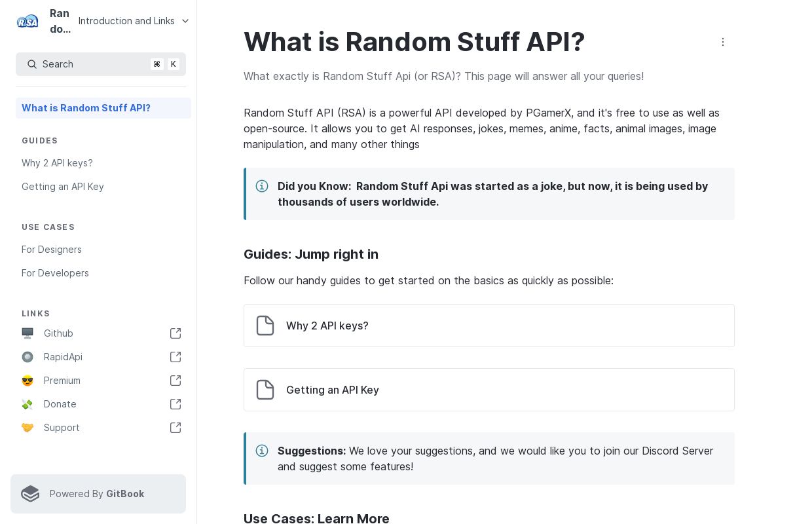Click the Premium sunglasses emoji icon
Viewport: 812px width, 524px height.
pos(28,381)
